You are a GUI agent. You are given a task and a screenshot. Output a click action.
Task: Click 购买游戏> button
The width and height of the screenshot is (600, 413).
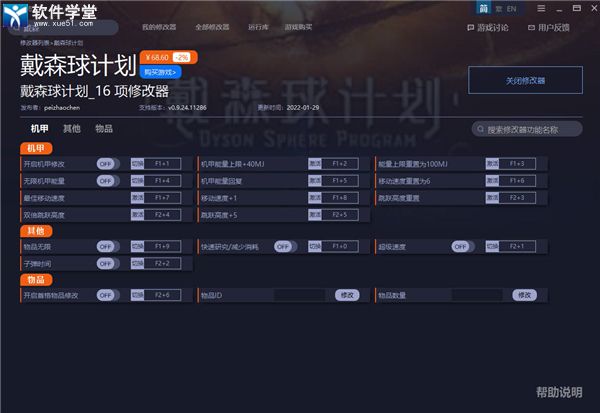pyautogui.click(x=160, y=72)
